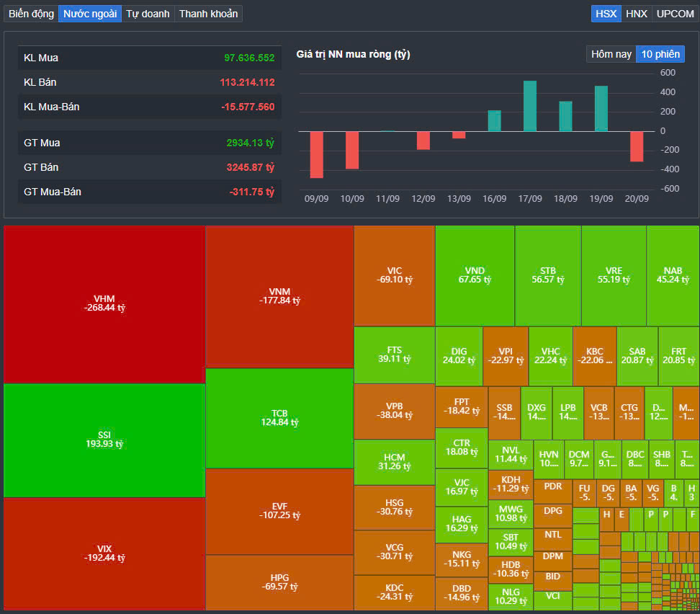Open the FTS treemap tile
700x614 pixels.
(x=395, y=355)
